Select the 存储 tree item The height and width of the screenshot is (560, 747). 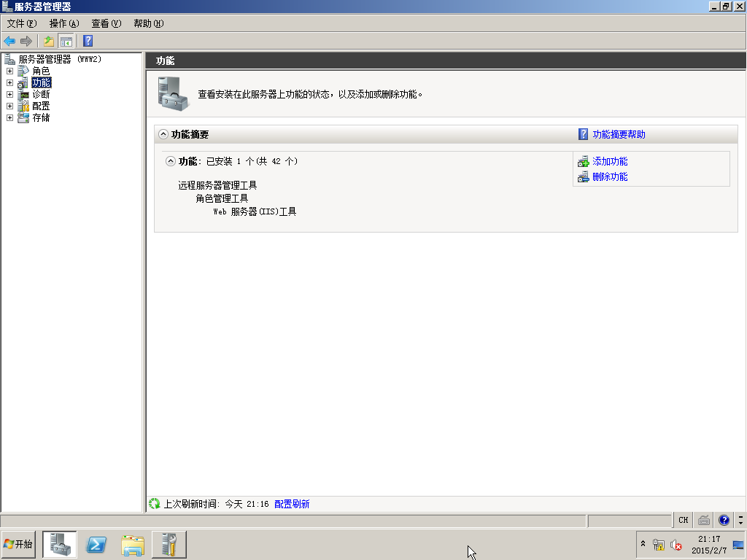coord(41,117)
